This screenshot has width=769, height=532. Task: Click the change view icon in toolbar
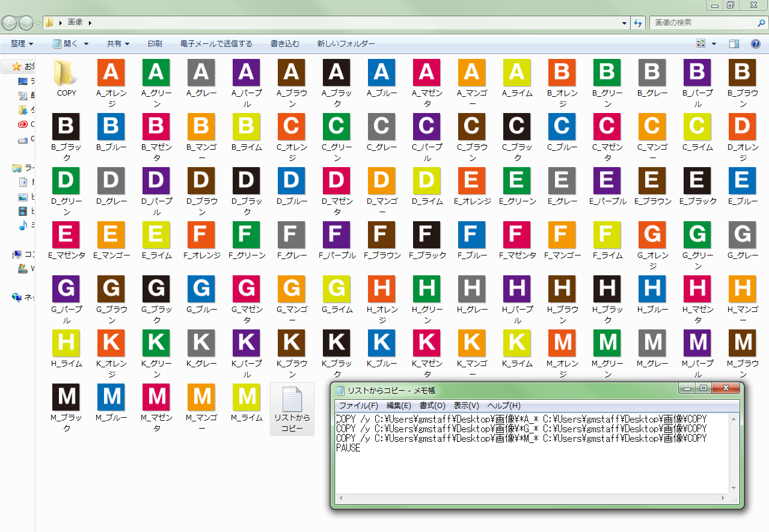(x=701, y=44)
